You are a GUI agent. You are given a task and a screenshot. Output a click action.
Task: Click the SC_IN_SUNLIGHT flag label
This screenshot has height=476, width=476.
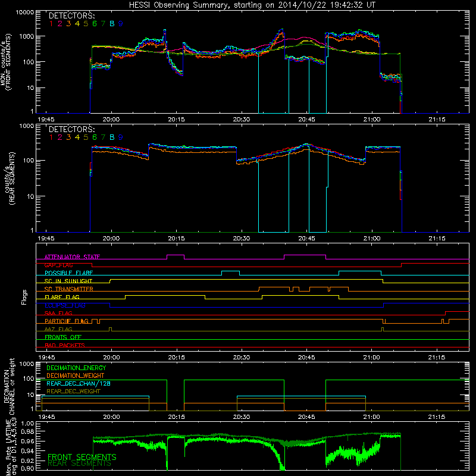click(x=68, y=281)
